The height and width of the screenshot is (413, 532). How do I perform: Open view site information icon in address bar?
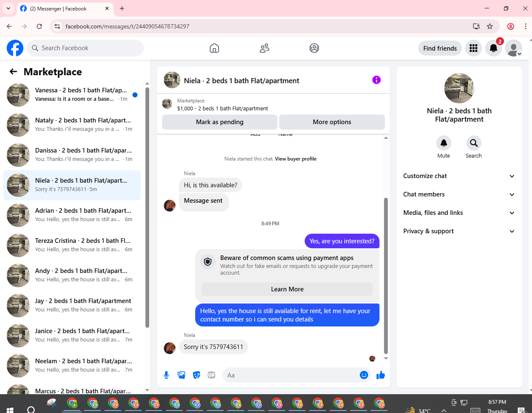click(x=57, y=26)
